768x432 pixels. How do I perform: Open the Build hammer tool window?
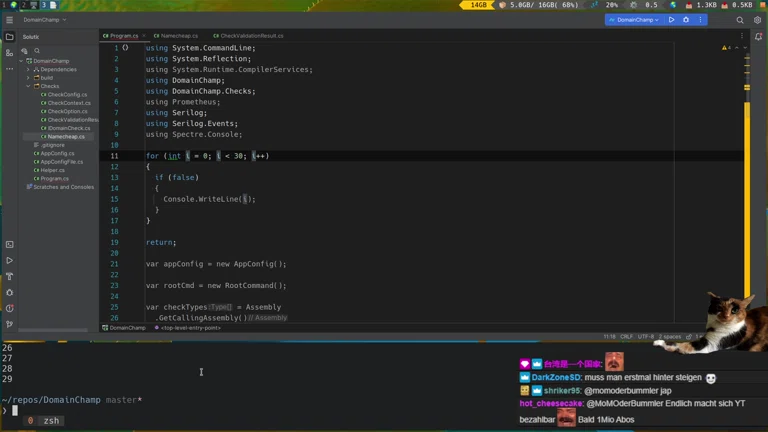tap(9, 276)
